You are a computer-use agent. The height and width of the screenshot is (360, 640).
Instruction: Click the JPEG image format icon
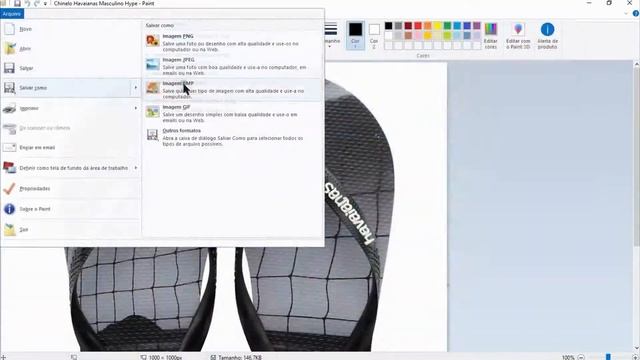pos(153,64)
